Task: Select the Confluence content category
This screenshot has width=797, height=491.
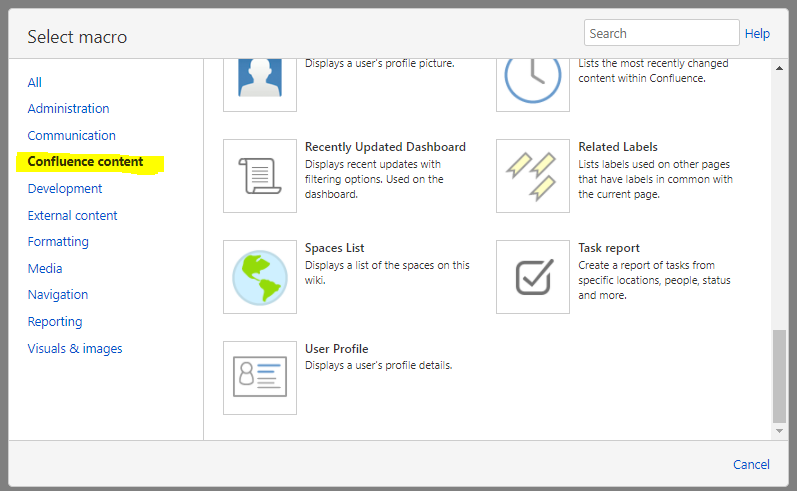Action: click(x=85, y=162)
